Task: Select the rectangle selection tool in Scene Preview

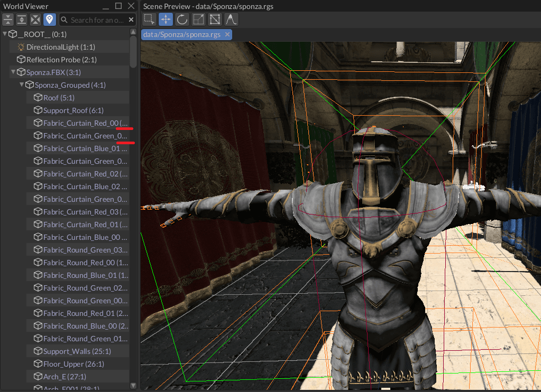Action: pos(149,19)
